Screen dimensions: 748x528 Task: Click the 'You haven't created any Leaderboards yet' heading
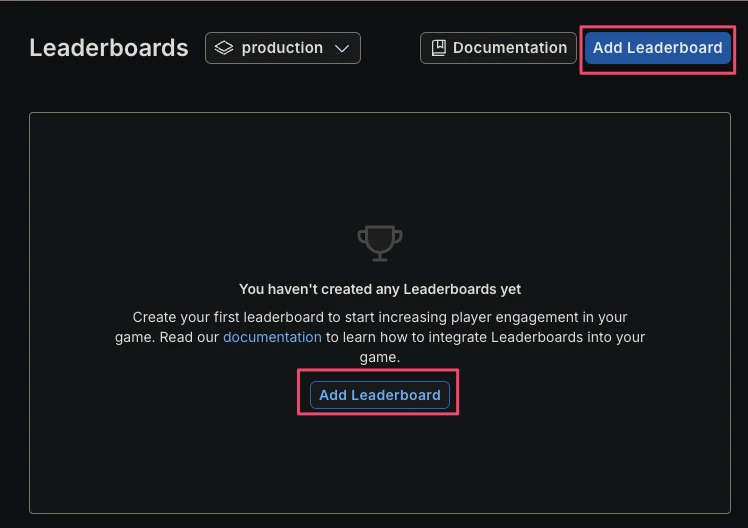click(380, 289)
